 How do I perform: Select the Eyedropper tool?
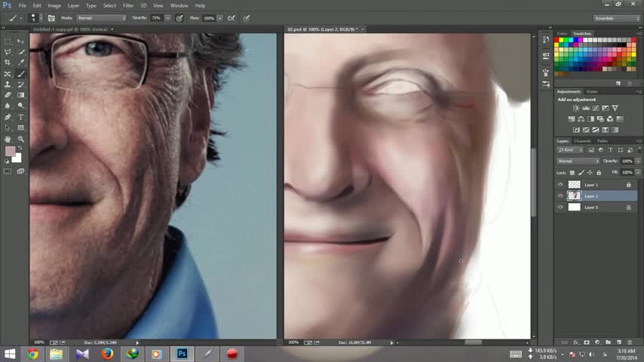pyautogui.click(x=21, y=63)
